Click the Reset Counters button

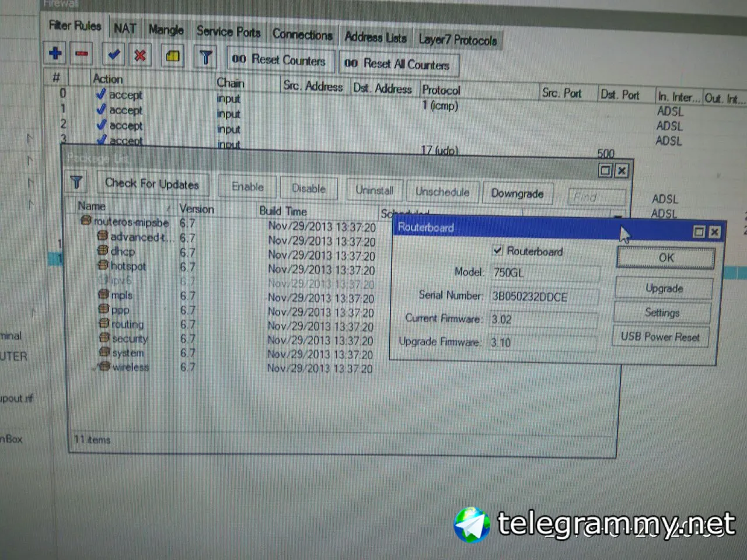pyautogui.click(x=280, y=60)
